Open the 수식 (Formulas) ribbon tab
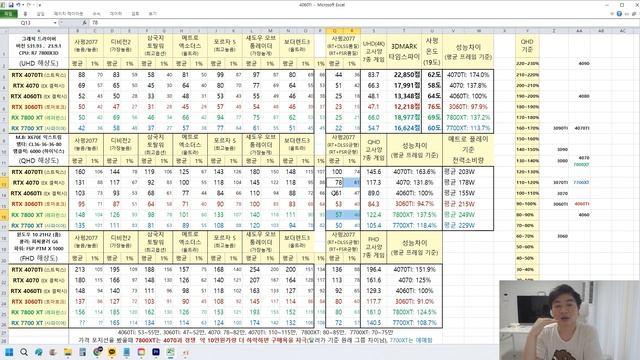 tap(96, 14)
